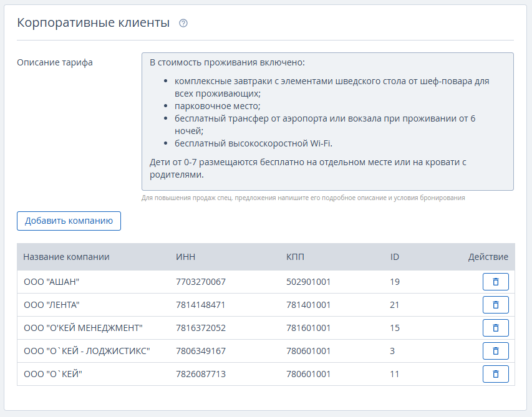Click КПП value 781601001
Screen dimensions: 532x417
point(308,328)
